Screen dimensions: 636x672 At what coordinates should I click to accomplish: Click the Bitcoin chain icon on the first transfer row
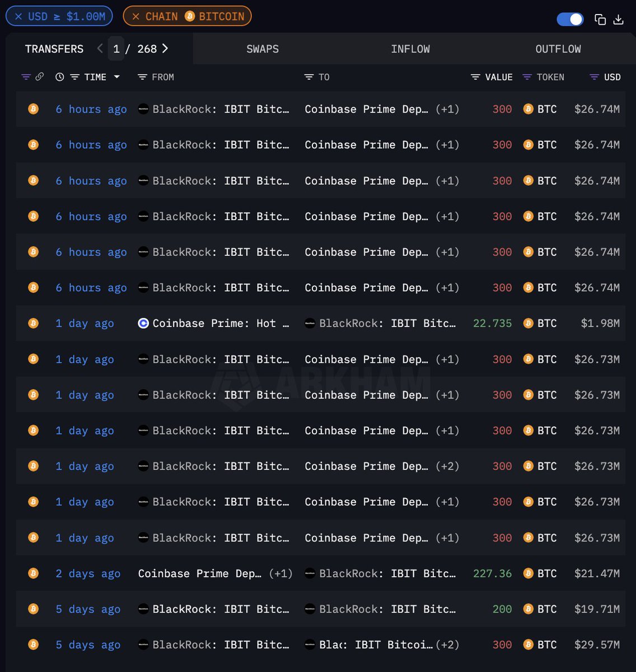33,109
